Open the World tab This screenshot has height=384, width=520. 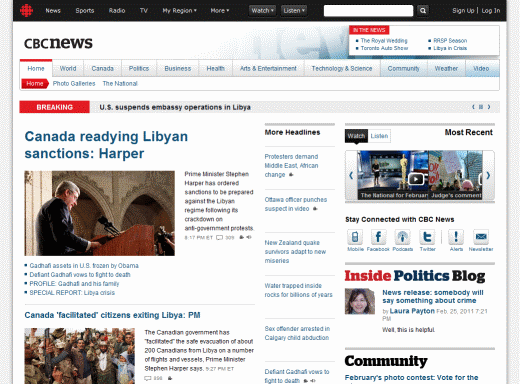pyautogui.click(x=68, y=68)
